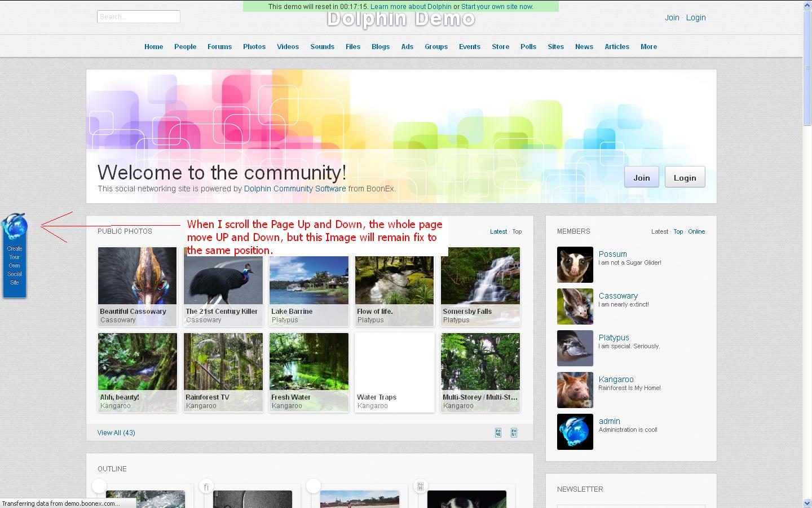Click the admin dolphin avatar icon

[x=575, y=432]
